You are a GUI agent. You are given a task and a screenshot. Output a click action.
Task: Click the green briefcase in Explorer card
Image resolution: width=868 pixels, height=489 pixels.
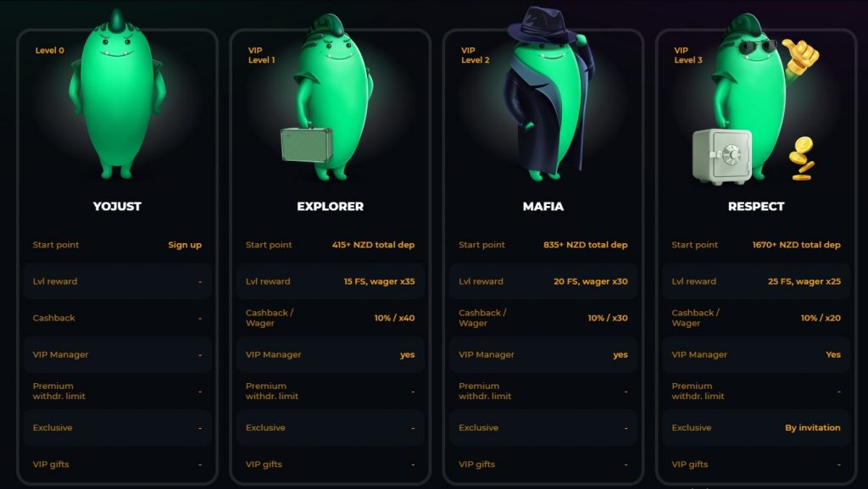(306, 145)
